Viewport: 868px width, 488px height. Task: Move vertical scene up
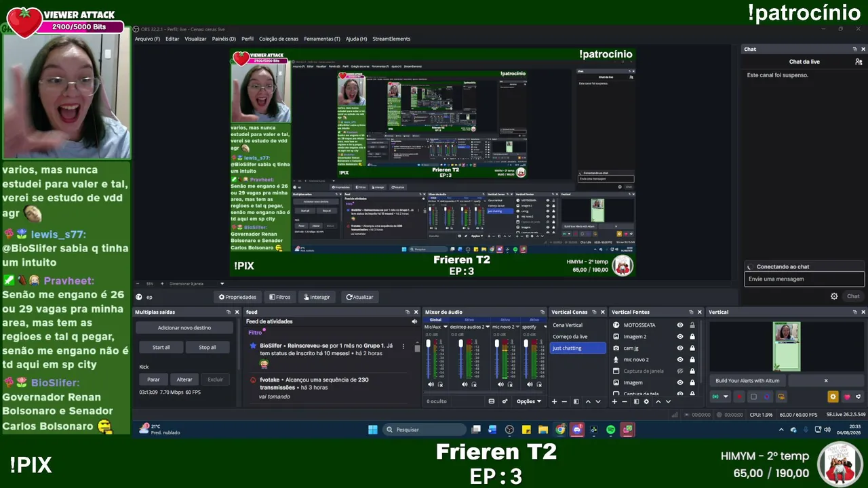588,401
